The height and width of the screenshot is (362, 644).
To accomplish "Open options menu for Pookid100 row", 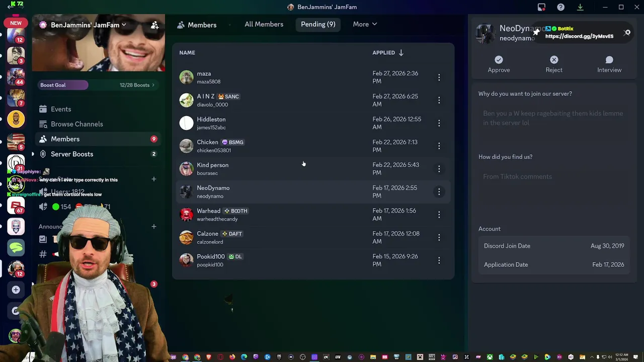I will click(439, 260).
